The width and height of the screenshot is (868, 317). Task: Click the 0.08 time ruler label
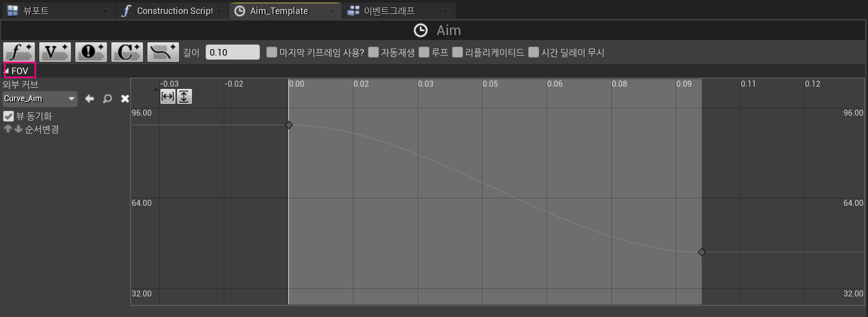[x=619, y=84]
